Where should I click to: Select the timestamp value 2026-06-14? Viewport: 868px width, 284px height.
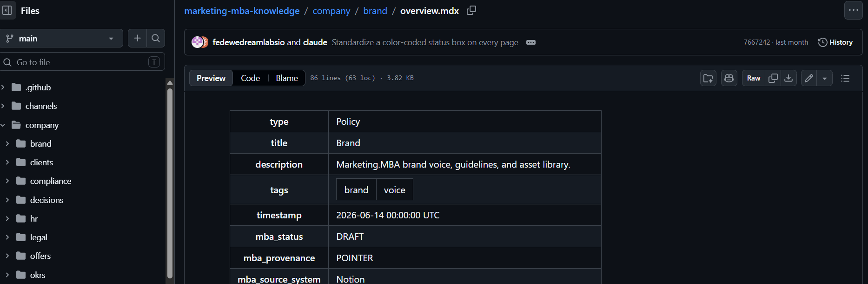pos(388,215)
